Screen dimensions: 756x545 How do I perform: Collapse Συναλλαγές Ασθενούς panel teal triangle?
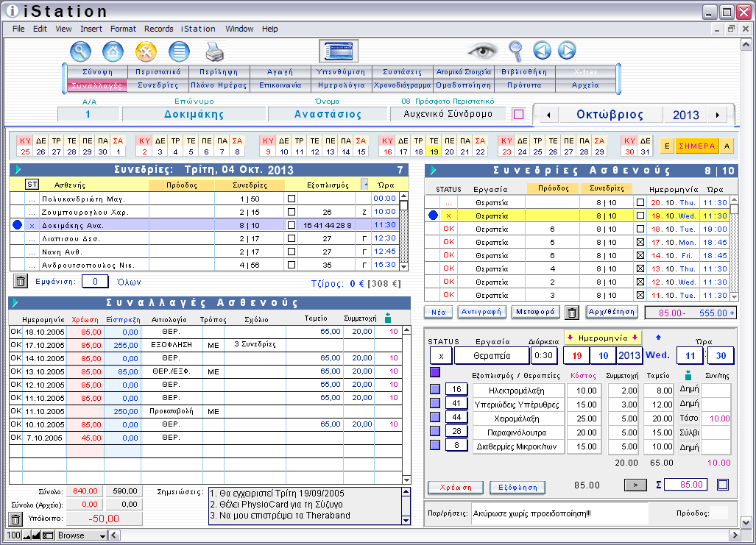click(x=15, y=302)
